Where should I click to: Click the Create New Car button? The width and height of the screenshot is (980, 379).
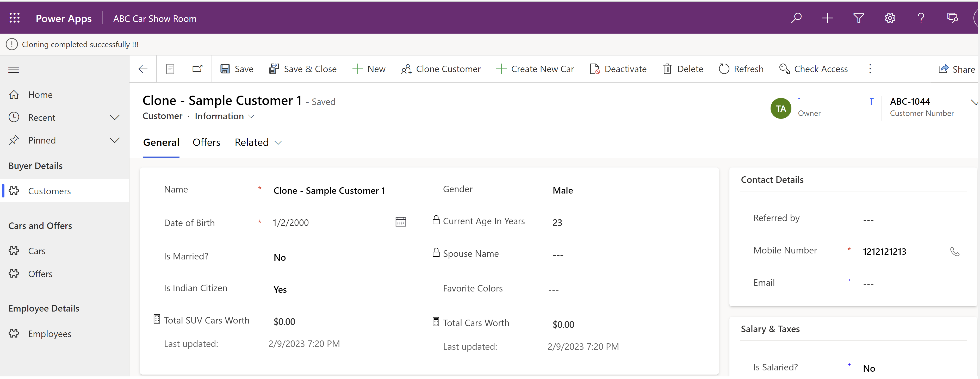535,69
